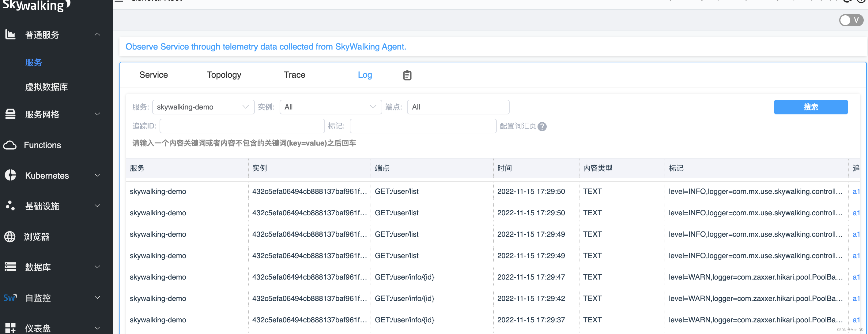Click the 基础设施 dots icon
Image resolution: width=868 pixels, height=334 pixels.
10,206
